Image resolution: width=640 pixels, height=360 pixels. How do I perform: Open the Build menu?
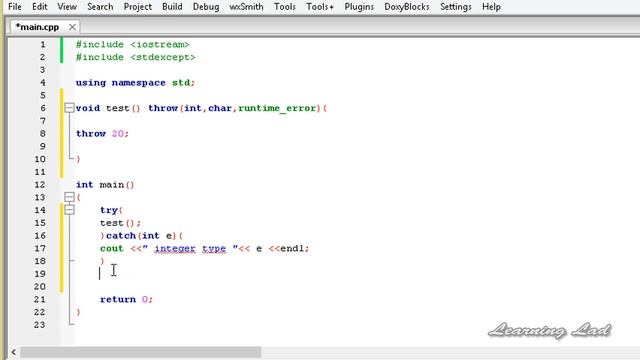[x=172, y=7]
